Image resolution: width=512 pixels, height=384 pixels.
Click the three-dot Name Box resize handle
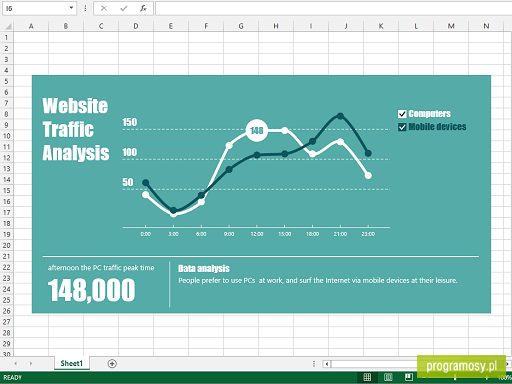[85, 8]
